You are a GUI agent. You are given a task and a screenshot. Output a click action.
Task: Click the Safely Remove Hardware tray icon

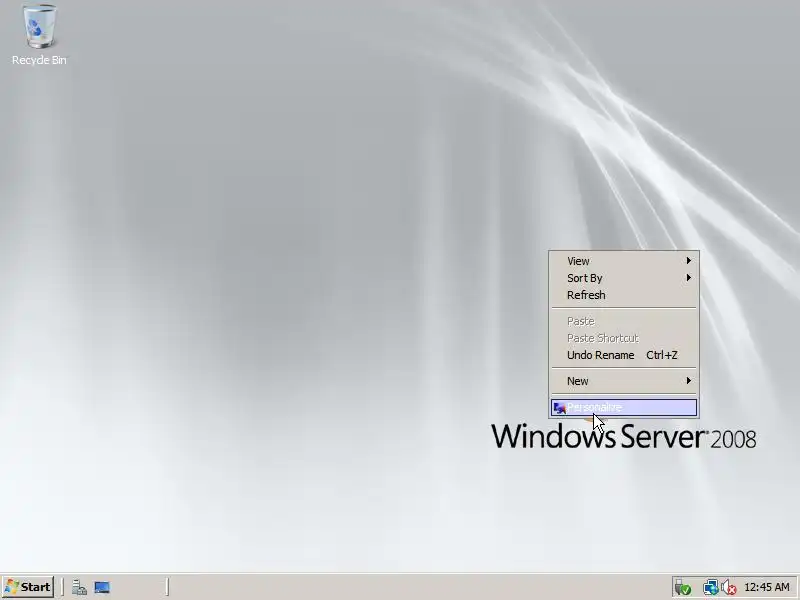tap(683, 588)
